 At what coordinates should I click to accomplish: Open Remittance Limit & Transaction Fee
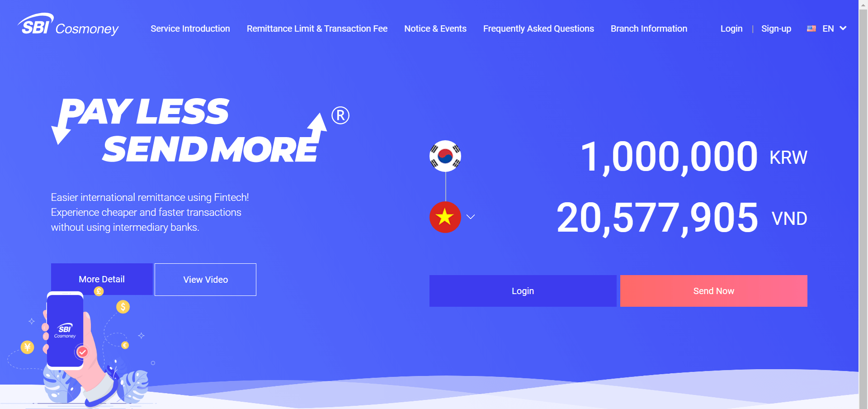(x=316, y=28)
